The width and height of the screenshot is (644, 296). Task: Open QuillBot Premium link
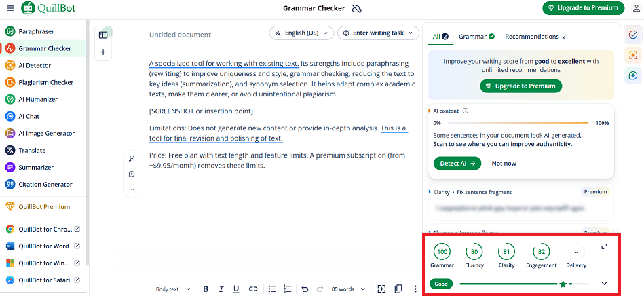(43, 207)
